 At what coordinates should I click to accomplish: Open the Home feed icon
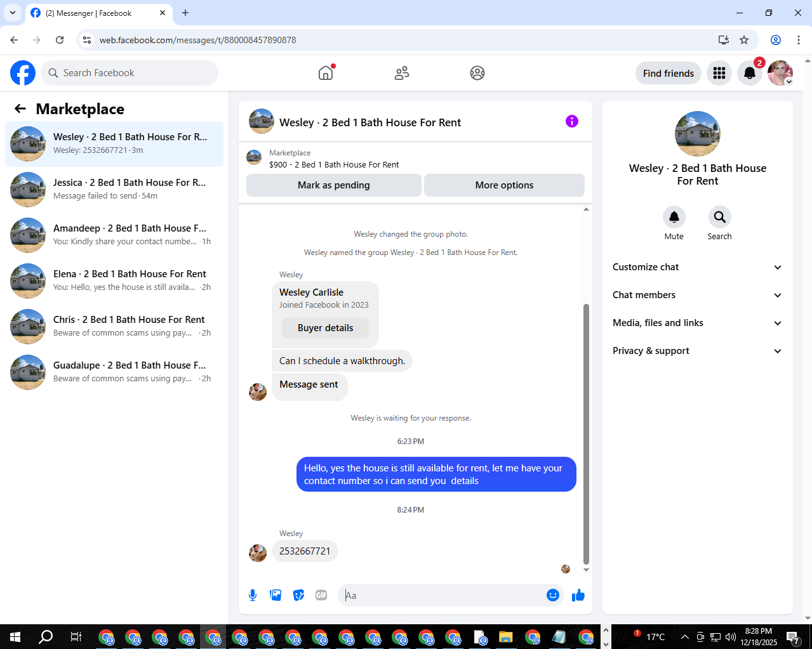(326, 73)
